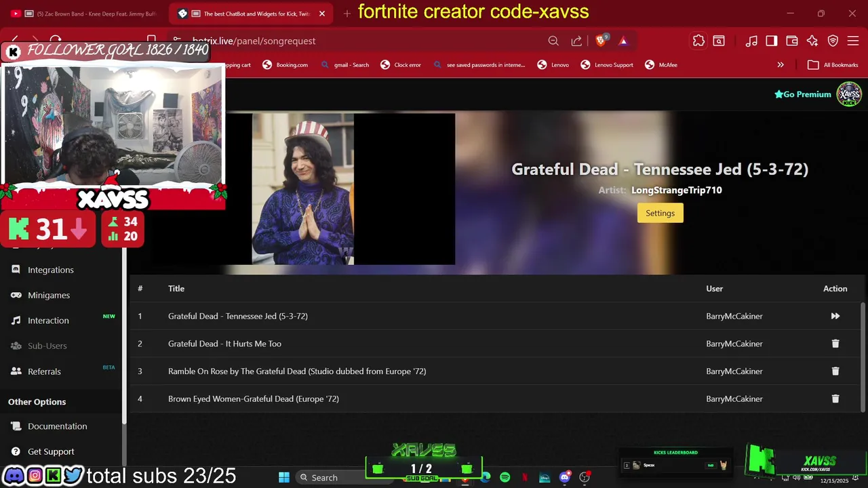Viewport: 868px width, 488px height.
Task: Open the Brave Wallet icon
Action: [792, 41]
